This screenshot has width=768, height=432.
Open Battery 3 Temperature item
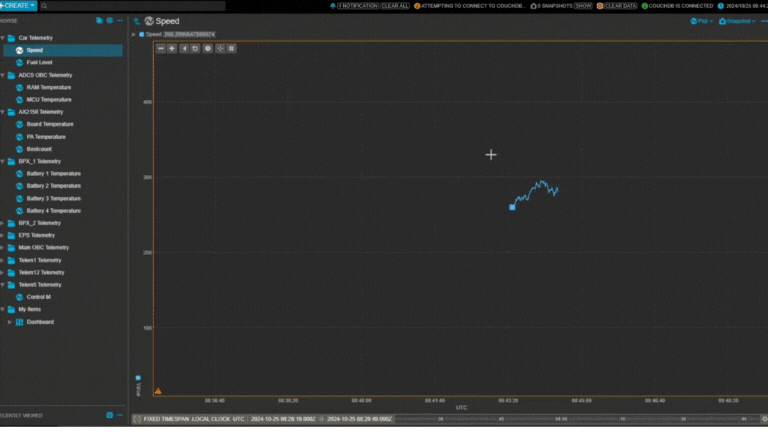click(x=54, y=198)
